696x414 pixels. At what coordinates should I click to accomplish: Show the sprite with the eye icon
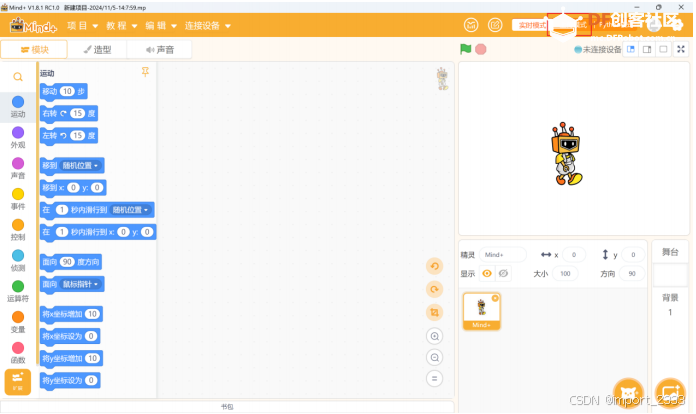pos(487,273)
